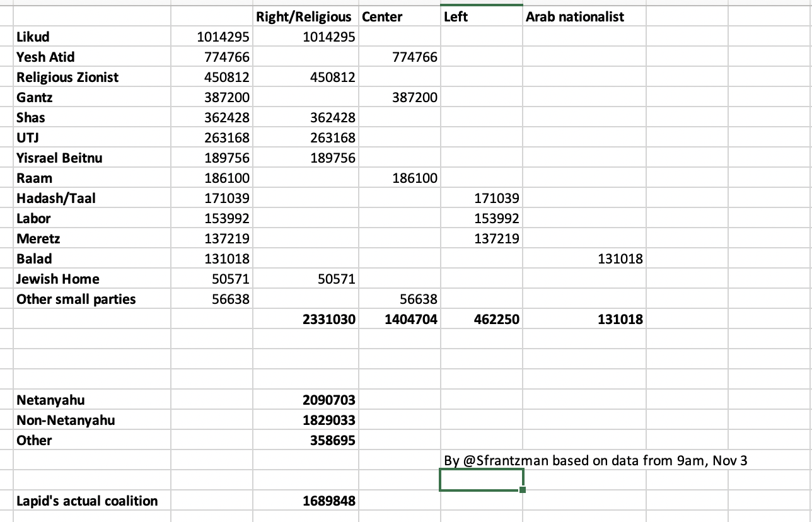Select the Center column header cell
812x522 pixels.
[x=382, y=16]
